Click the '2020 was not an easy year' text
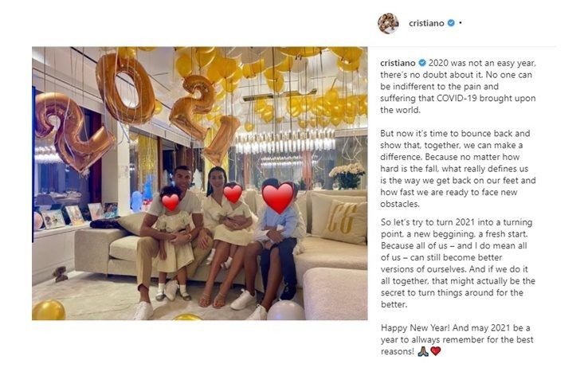Image resolution: width=588 pixels, height=368 pixels. click(482, 63)
